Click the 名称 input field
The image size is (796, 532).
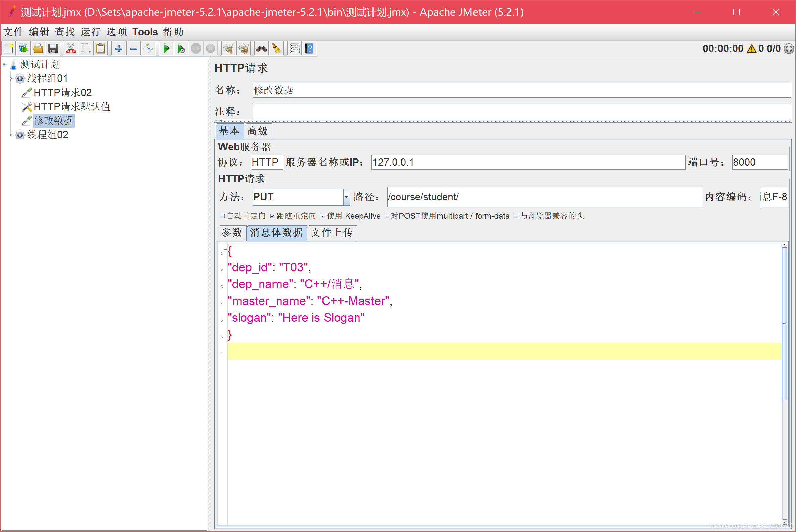pos(521,90)
